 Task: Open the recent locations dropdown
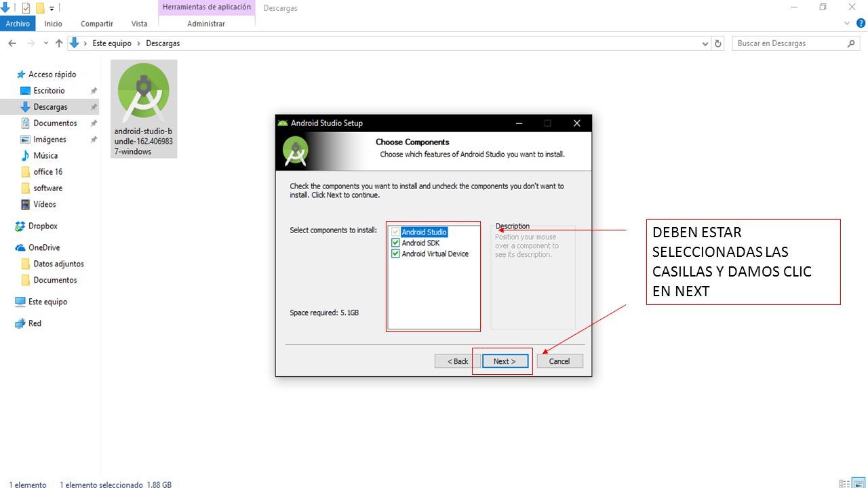point(45,43)
